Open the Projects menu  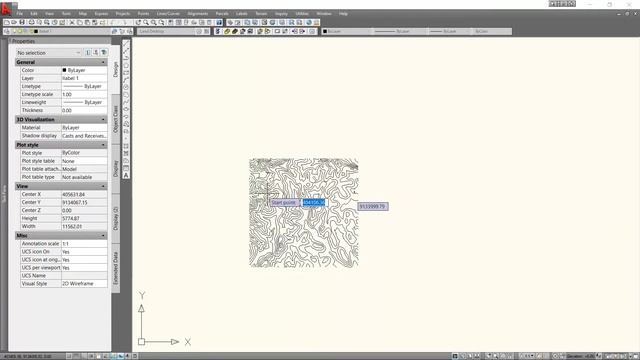click(122, 13)
